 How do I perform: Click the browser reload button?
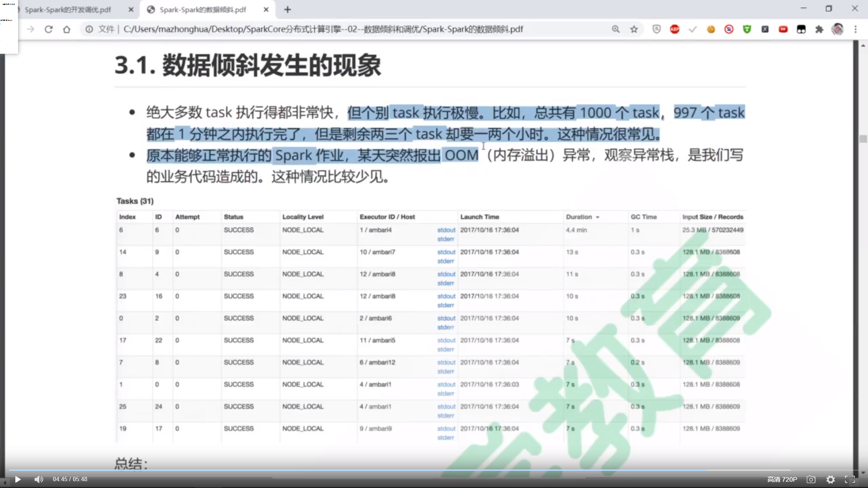point(48,29)
